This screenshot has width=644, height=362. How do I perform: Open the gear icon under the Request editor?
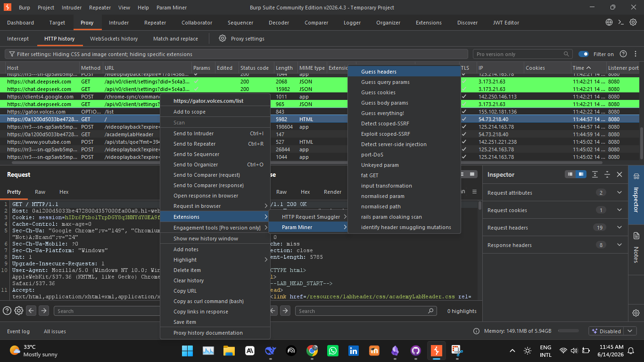click(x=19, y=311)
